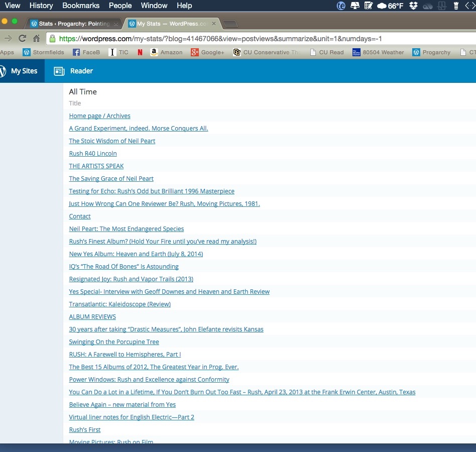Click the URL address bar field
This screenshot has height=452, width=476.
coord(251,39)
